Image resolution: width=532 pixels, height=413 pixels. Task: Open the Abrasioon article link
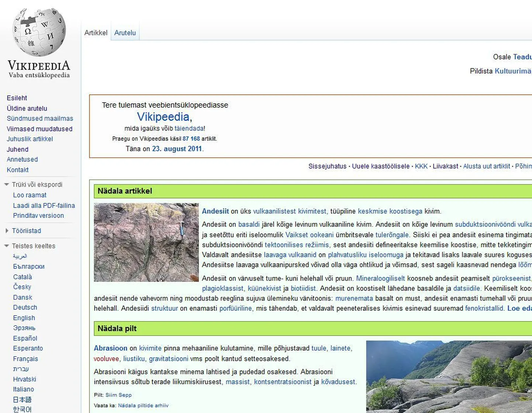pos(111,348)
